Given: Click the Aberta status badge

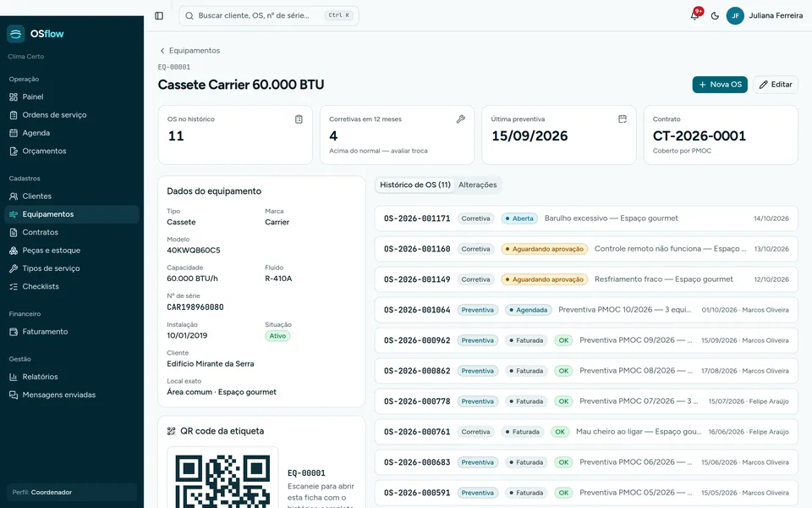Looking at the screenshot, I should [519, 218].
